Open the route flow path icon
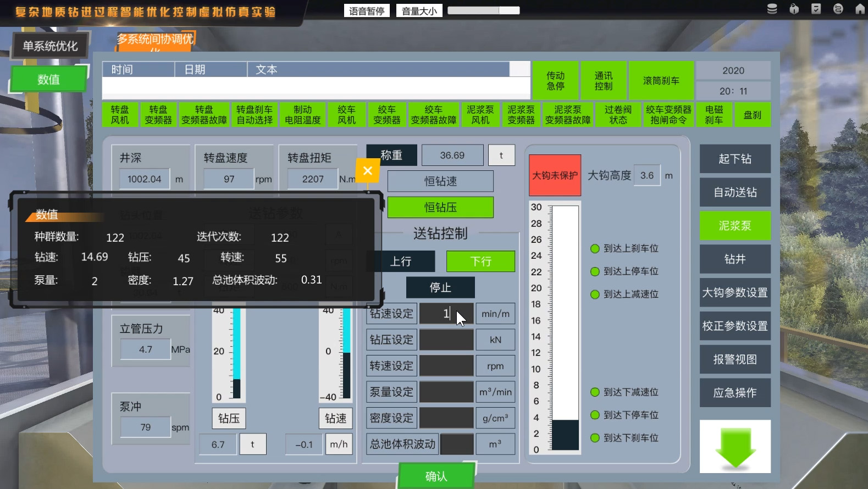This screenshot has width=868, height=489. (x=838, y=9)
